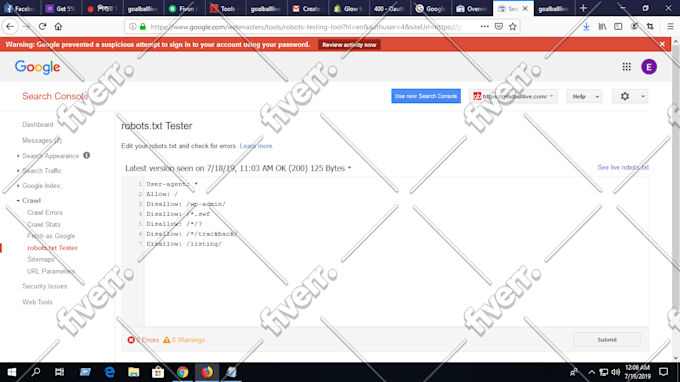Click the Disallow: /wp-admin/ line in editor
The image size is (680, 382).
186,204
